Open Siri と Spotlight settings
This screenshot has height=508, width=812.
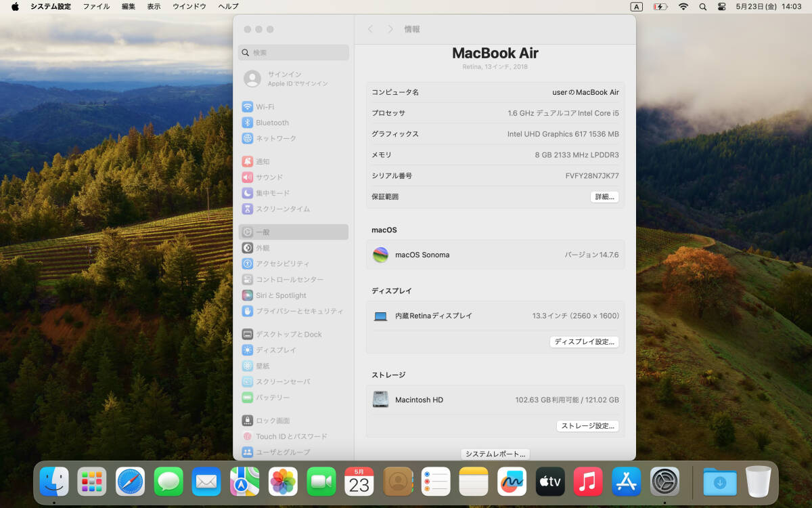click(x=293, y=295)
